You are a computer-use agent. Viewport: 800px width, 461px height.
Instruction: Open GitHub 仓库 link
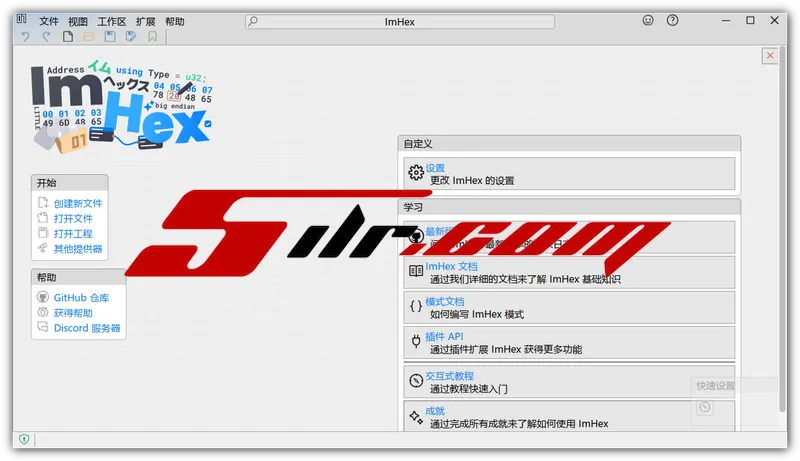[x=81, y=298]
